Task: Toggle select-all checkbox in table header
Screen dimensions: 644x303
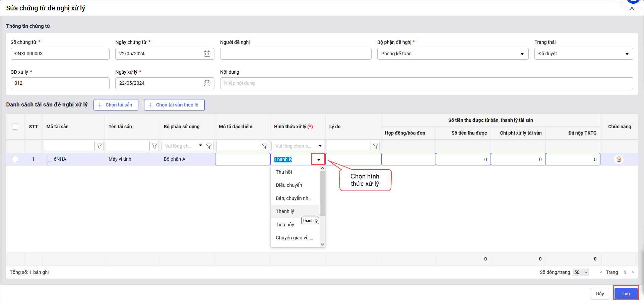Action: (x=15, y=127)
